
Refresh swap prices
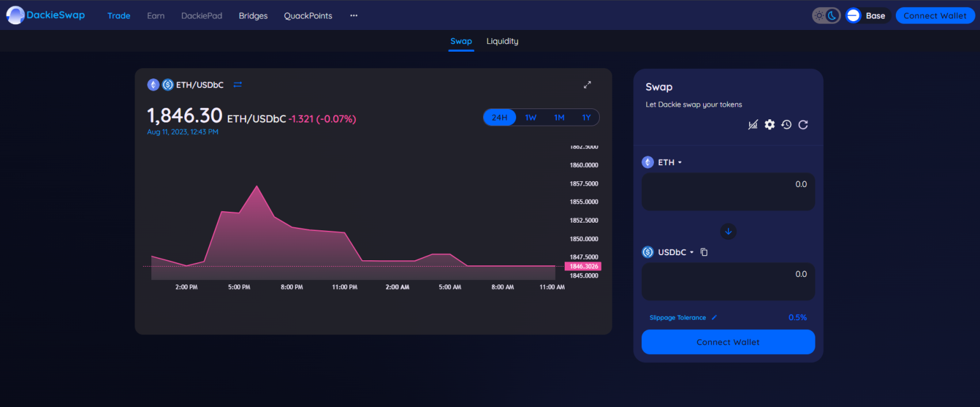[803, 124]
